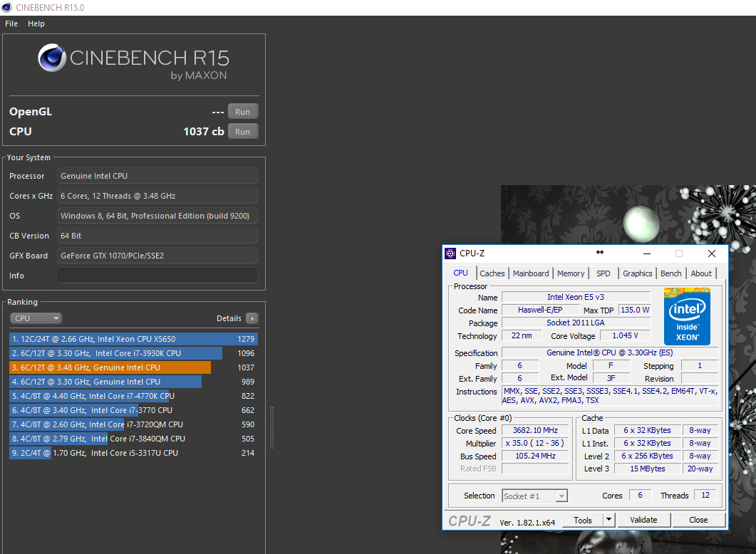Open the About tab in CPU-Z
This screenshot has width=756, height=554.
701,273
